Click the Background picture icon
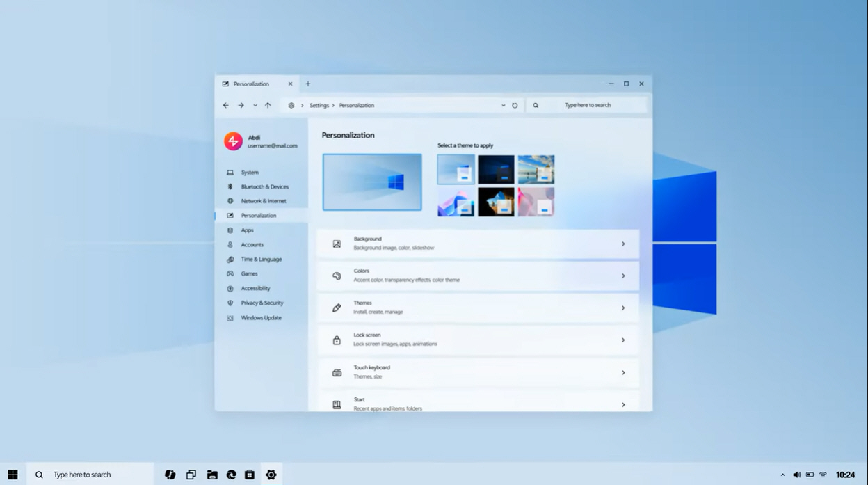The width and height of the screenshot is (868, 485). pos(337,243)
